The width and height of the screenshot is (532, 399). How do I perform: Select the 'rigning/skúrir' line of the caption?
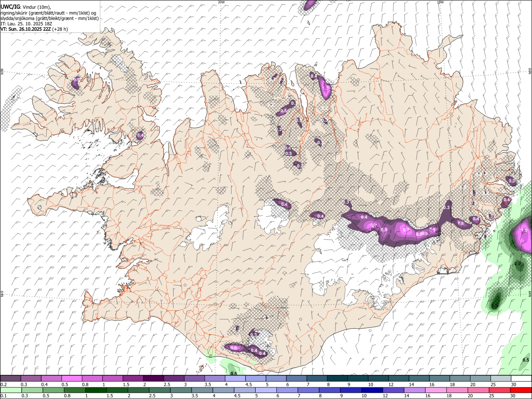(x=48, y=13)
